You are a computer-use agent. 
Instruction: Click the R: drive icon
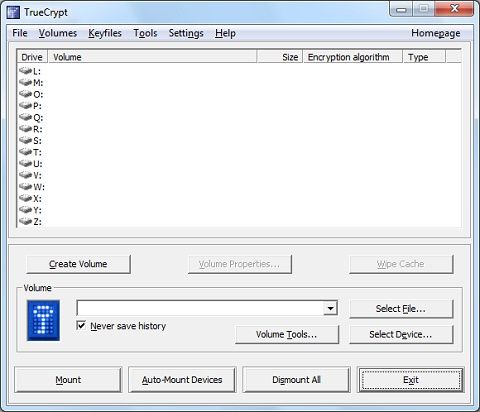point(25,129)
